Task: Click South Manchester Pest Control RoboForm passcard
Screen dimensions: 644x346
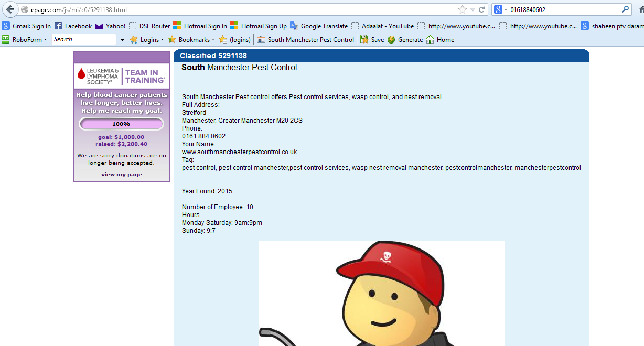Action: [x=306, y=39]
